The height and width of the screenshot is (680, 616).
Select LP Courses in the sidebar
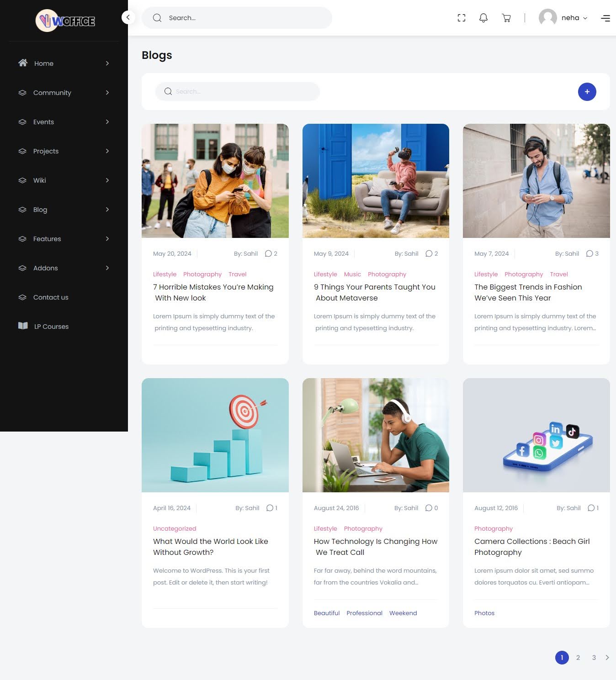click(x=51, y=327)
